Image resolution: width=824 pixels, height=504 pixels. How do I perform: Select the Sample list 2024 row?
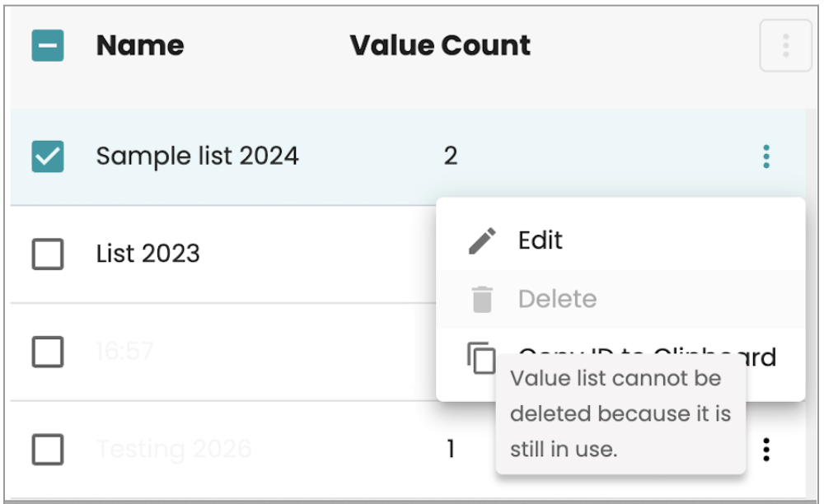point(198,156)
